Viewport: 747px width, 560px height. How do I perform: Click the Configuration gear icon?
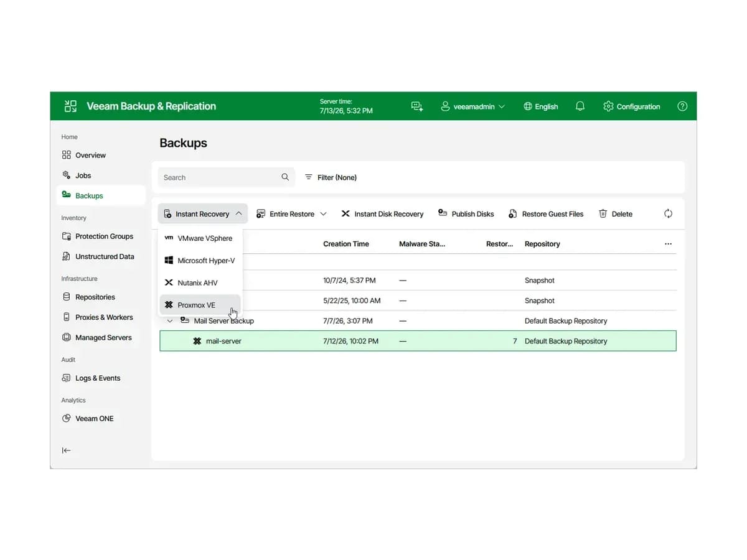tap(608, 106)
